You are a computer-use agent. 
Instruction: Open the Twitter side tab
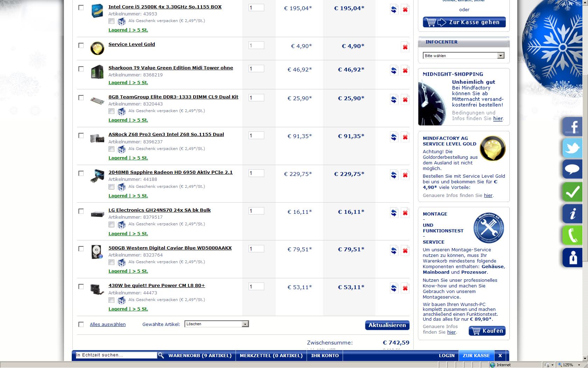point(572,148)
